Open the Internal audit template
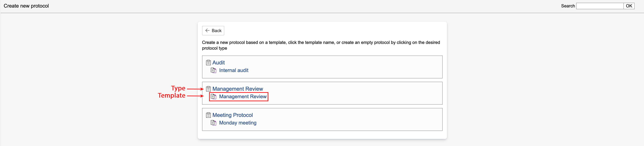 pyautogui.click(x=234, y=70)
